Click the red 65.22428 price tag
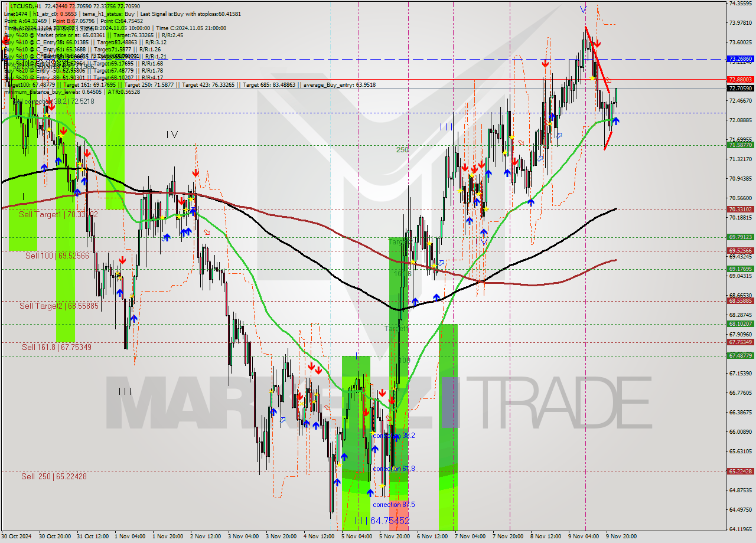The image size is (756, 543). tap(740, 471)
